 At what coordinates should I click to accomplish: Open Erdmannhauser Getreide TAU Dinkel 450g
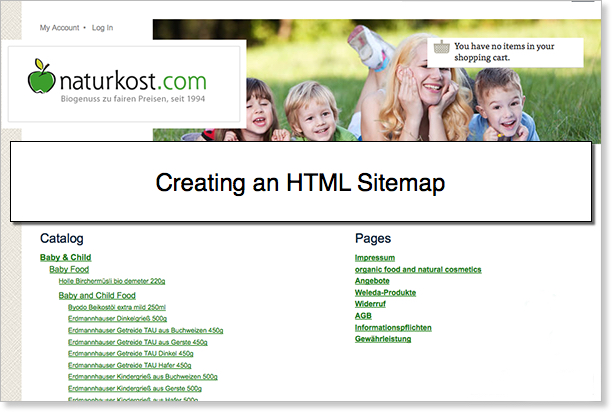pyautogui.click(x=131, y=353)
